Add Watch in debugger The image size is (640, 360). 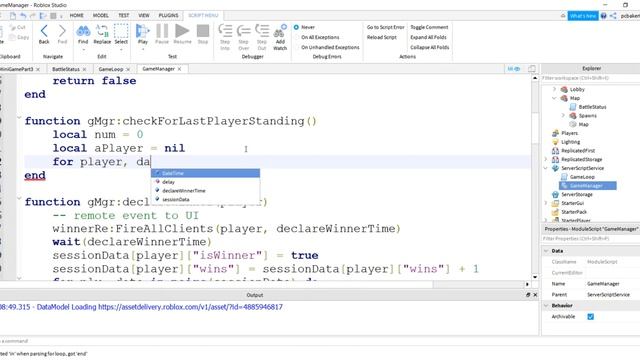click(280, 37)
